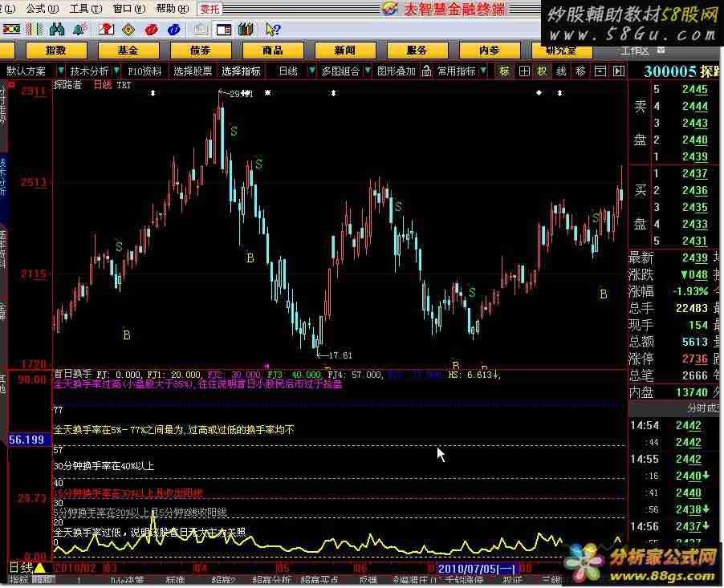The image size is (724, 588).
Task: Click the yellow triangle beside 日线 at bottom
Action: tap(39, 568)
